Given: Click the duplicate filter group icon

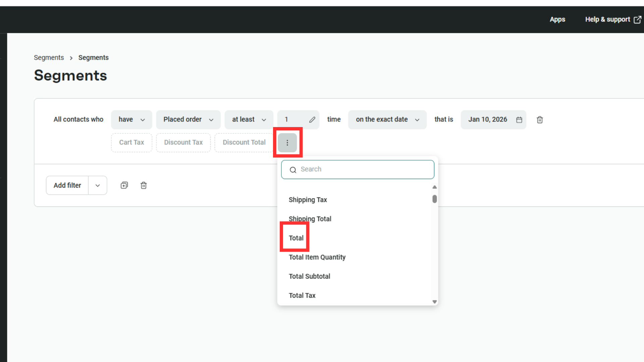Looking at the screenshot, I should (x=124, y=185).
